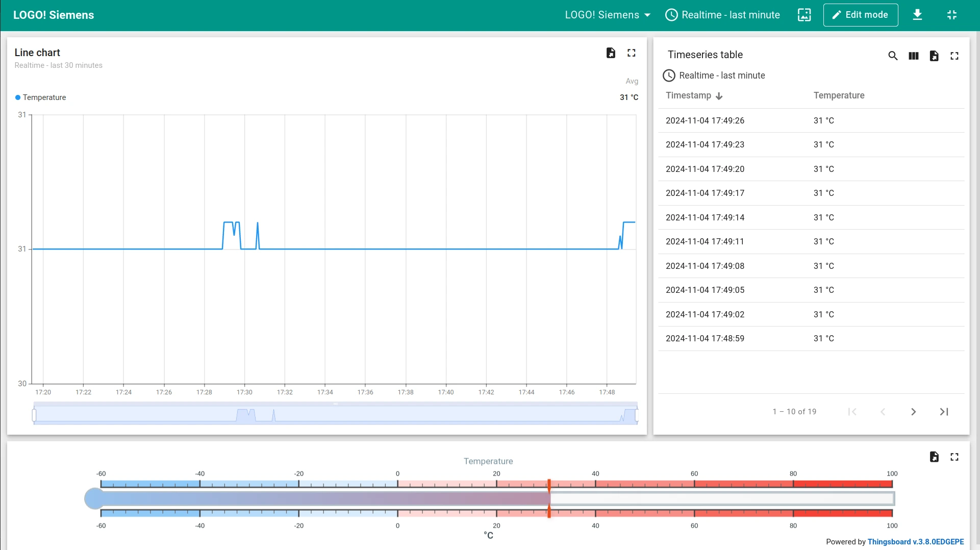Screen dimensions: 980x550
Task: Open Timeseries table time window selector
Action: coord(714,76)
